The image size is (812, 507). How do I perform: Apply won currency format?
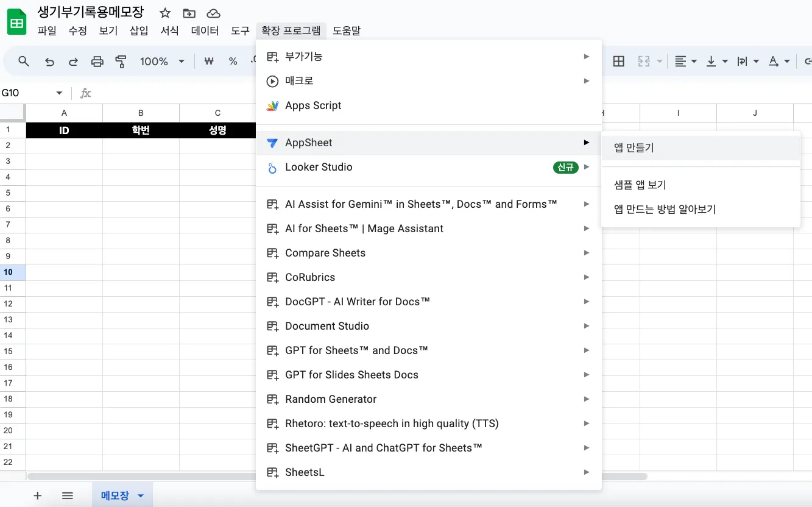tap(210, 62)
